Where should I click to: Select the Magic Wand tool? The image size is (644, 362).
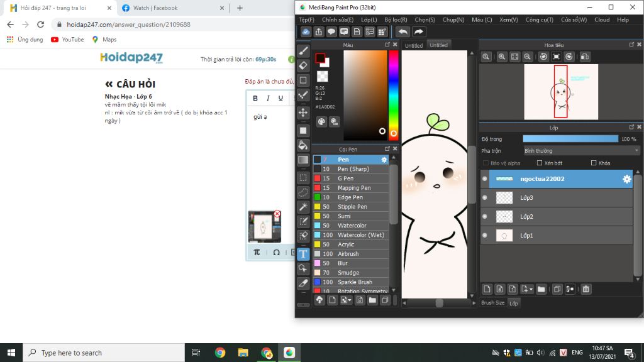coord(303,207)
